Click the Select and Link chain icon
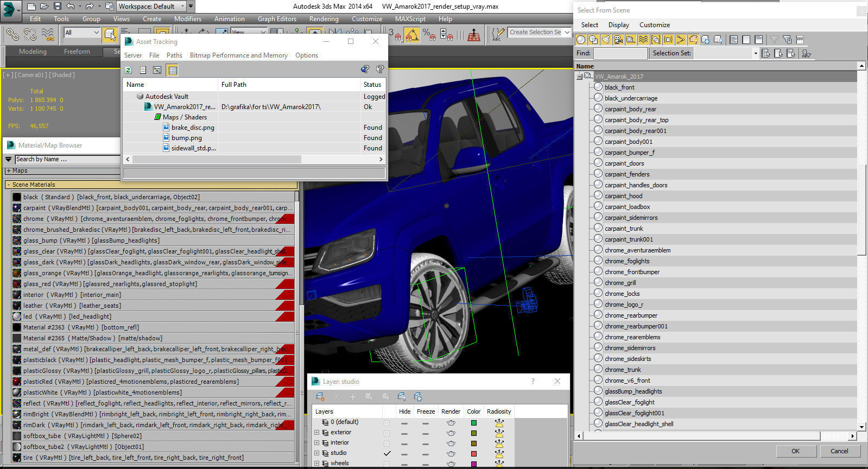Viewport: 868px width, 469px height. [12, 34]
